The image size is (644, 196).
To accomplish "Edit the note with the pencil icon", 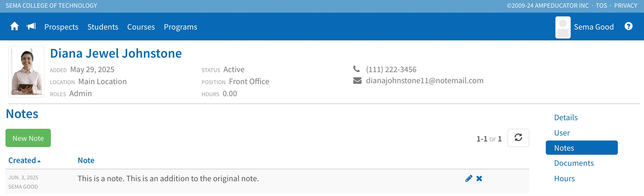I will (x=469, y=178).
